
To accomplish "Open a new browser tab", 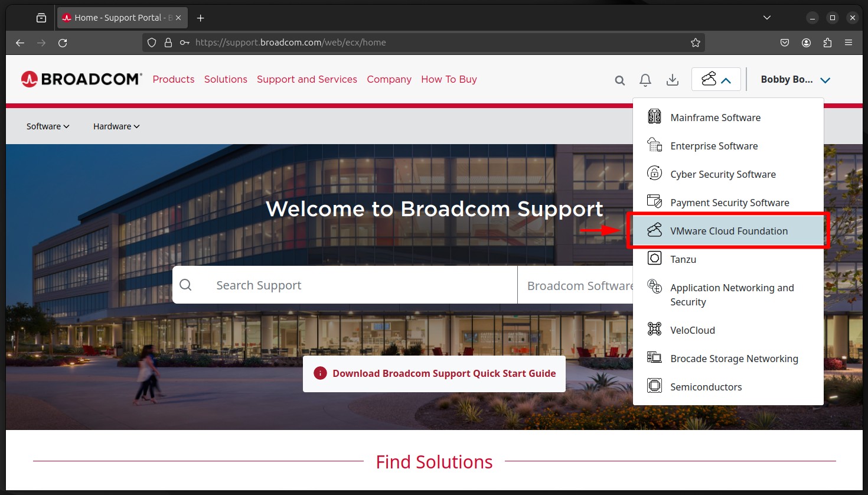I will (x=201, y=18).
